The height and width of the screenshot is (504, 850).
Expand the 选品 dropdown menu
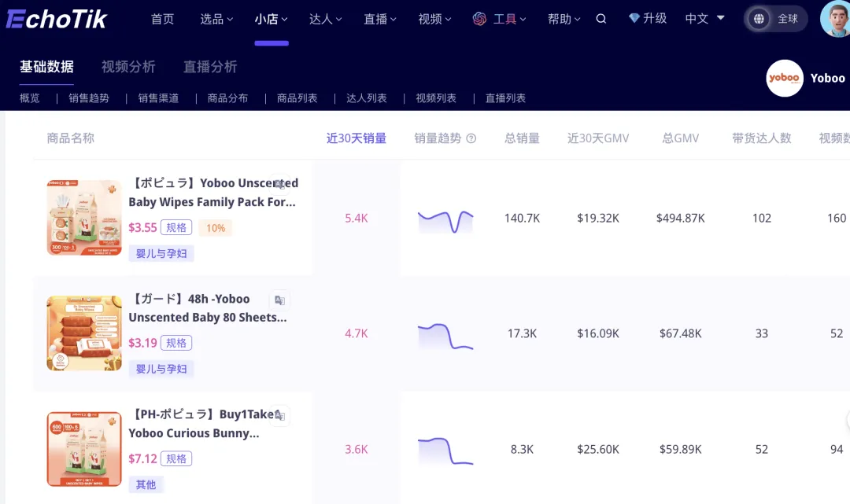click(216, 19)
